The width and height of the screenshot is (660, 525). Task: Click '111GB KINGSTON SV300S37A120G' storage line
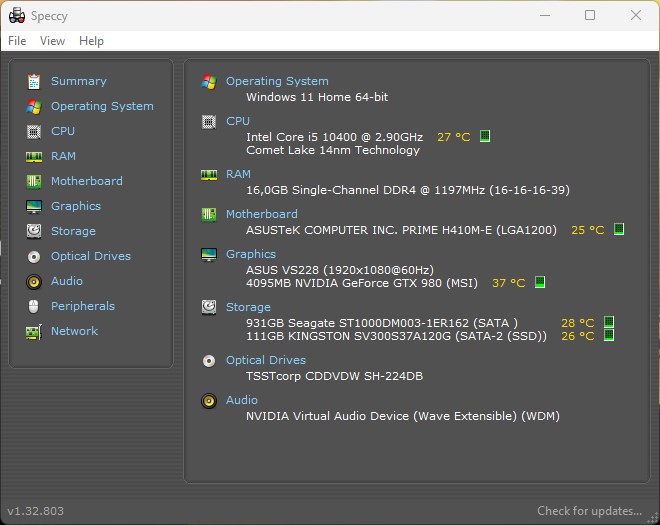(x=397, y=336)
